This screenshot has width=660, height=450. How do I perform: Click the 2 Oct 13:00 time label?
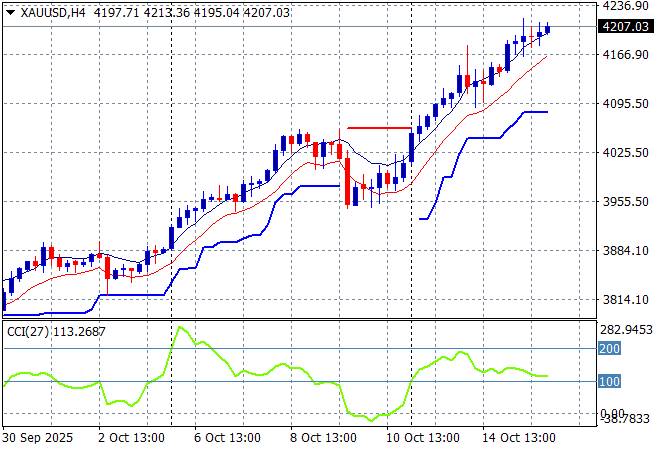coord(132,437)
